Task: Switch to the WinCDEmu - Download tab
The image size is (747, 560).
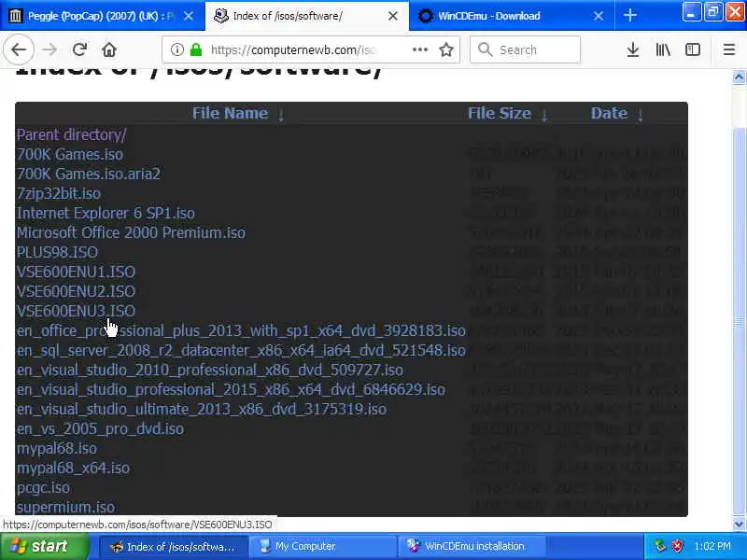Action: 511,16
